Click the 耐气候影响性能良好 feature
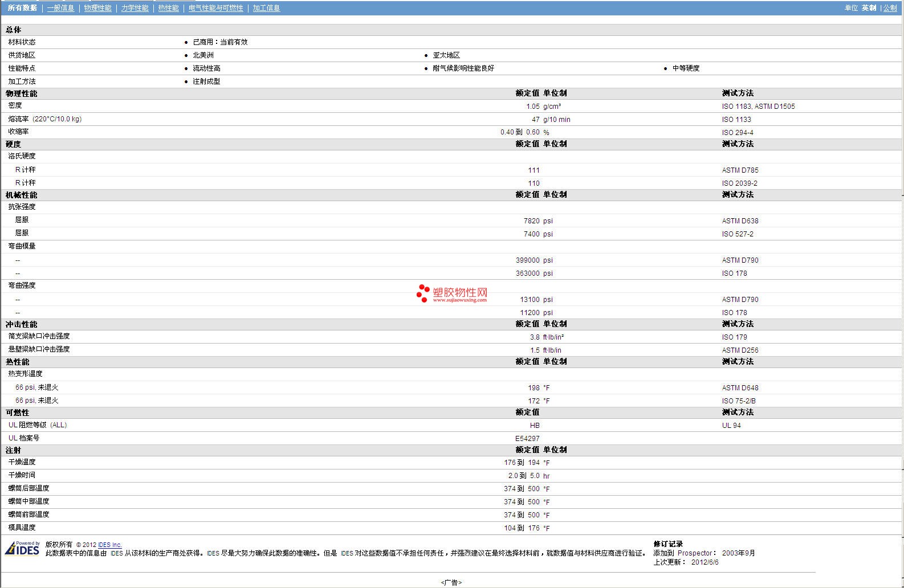The image size is (904, 588). coord(463,68)
